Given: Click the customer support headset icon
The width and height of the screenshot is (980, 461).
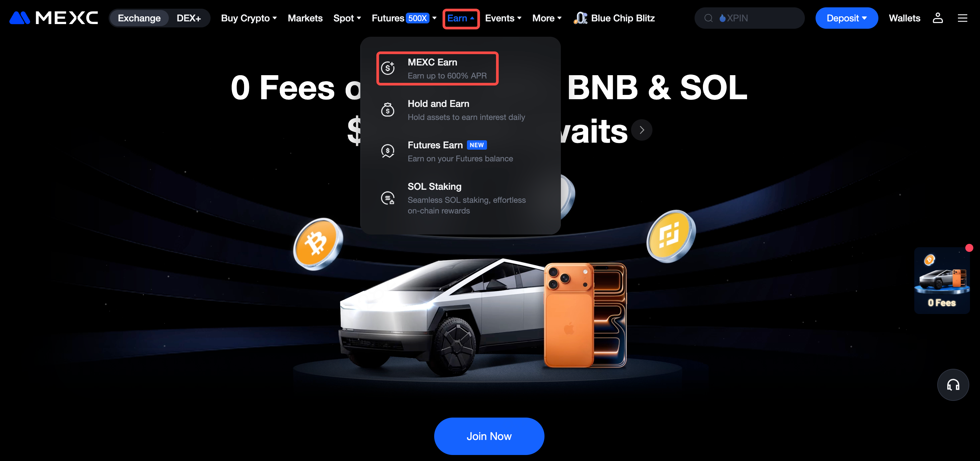Looking at the screenshot, I should tap(953, 385).
